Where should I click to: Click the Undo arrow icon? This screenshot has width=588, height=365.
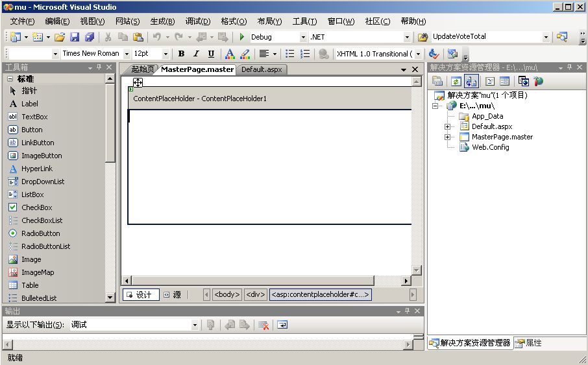[157, 37]
